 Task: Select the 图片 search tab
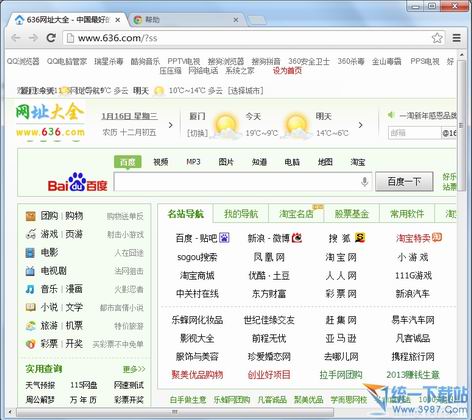(x=226, y=162)
